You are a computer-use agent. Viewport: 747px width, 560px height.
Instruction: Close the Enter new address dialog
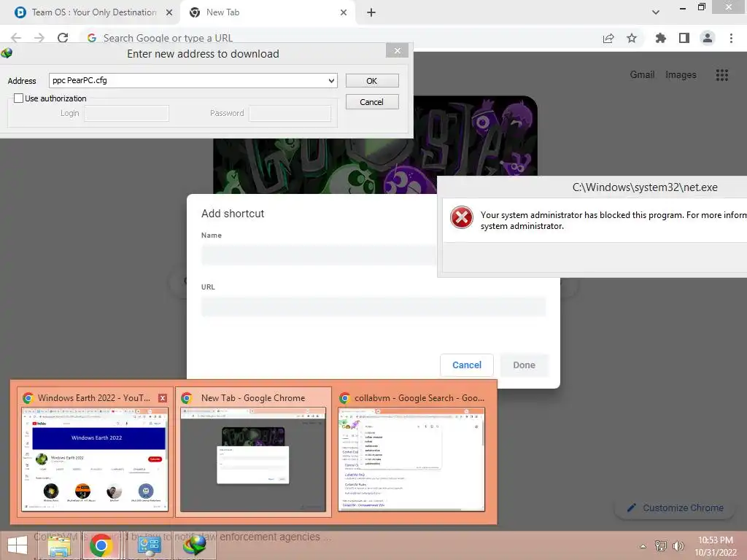tap(398, 50)
